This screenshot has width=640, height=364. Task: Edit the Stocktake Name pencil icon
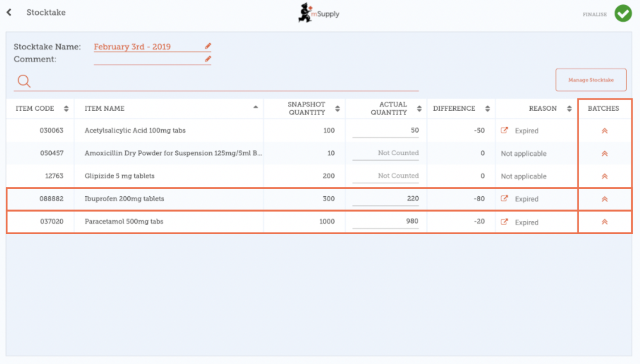point(208,46)
